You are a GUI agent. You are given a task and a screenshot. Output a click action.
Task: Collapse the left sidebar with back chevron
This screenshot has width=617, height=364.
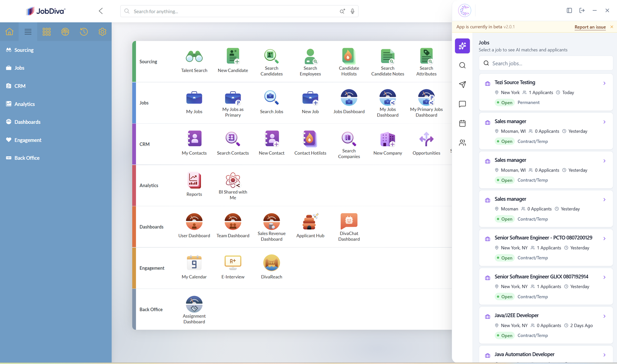(101, 11)
